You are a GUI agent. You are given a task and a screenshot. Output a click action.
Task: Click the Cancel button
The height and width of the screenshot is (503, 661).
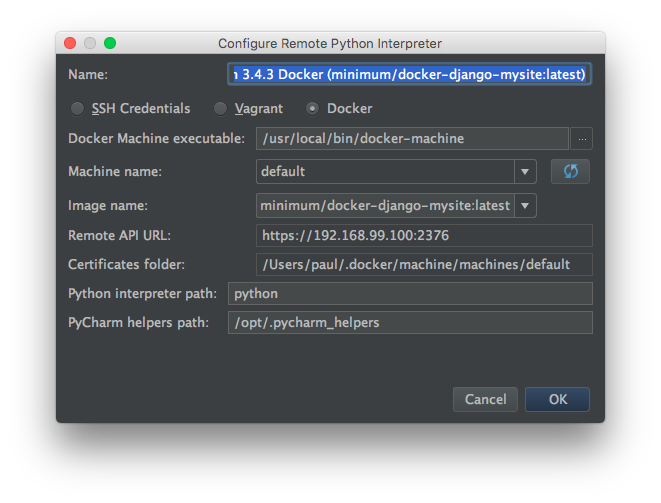click(485, 399)
